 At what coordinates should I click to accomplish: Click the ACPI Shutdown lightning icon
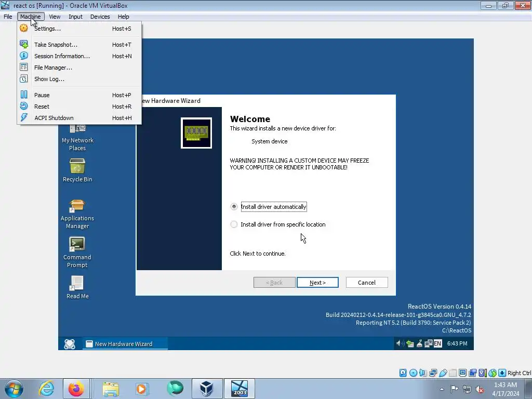coord(24,117)
